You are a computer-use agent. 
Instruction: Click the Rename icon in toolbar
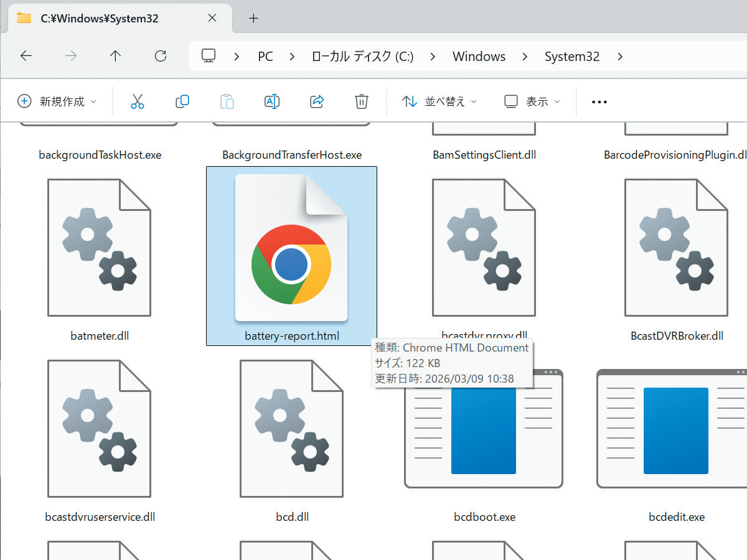click(x=272, y=101)
